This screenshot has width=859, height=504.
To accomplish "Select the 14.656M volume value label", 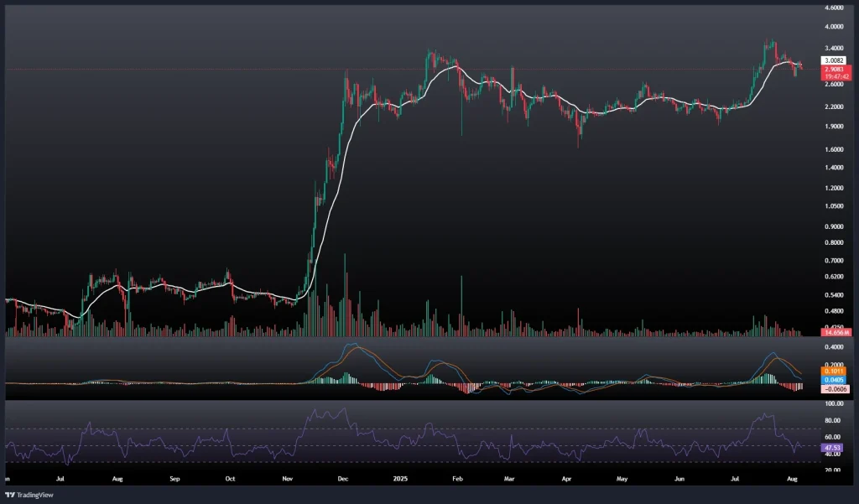I will pos(835,333).
